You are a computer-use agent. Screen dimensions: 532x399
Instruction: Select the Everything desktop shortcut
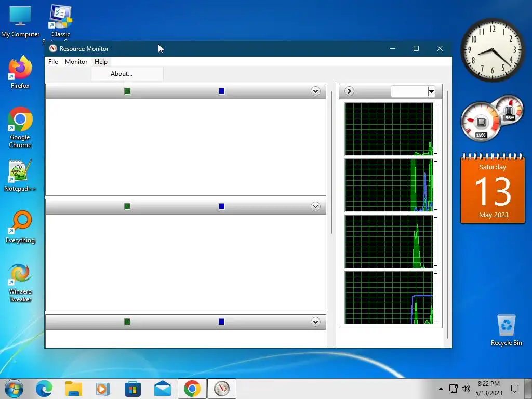tap(20, 227)
